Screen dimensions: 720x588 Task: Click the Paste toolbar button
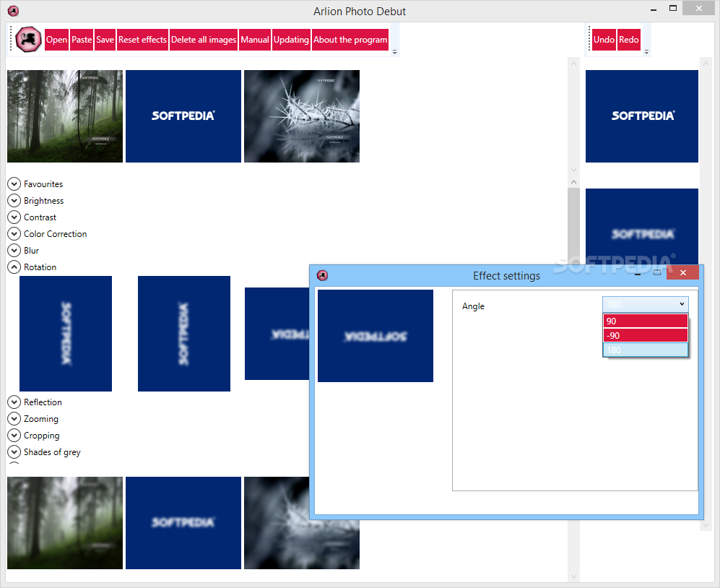[82, 40]
